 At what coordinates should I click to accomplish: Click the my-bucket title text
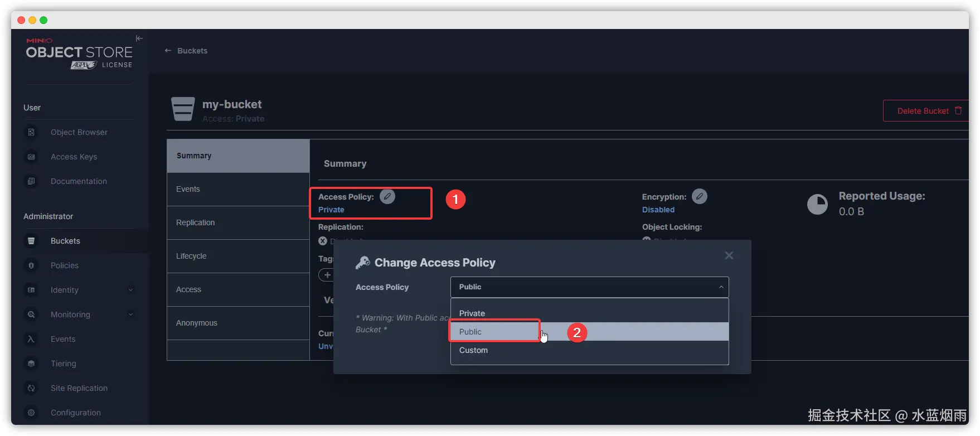[232, 104]
